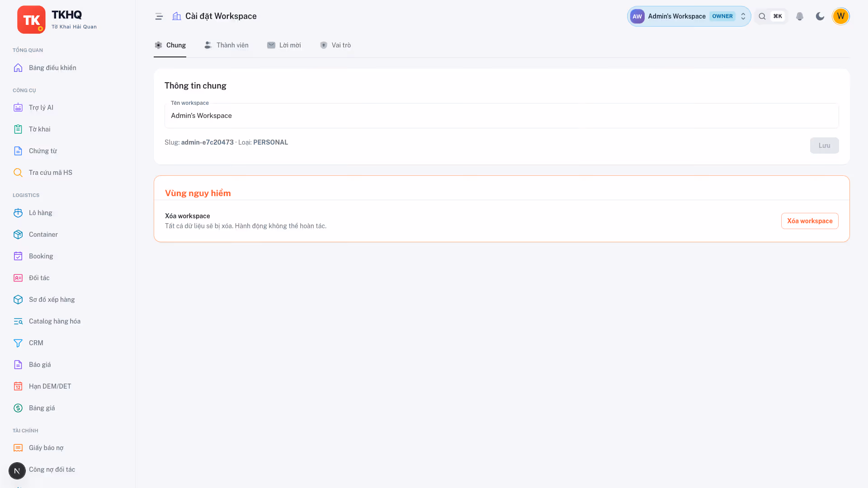Open search with the magnifier icon
868x488 pixels.
[x=762, y=16]
